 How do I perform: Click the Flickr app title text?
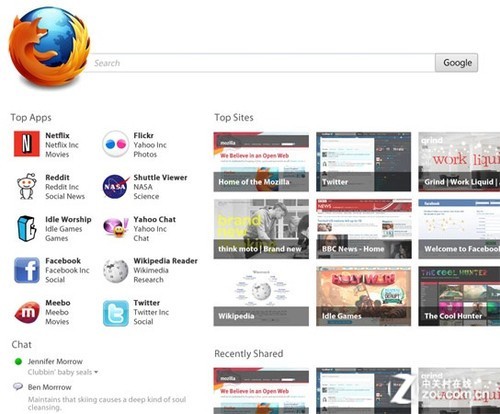coord(143,135)
